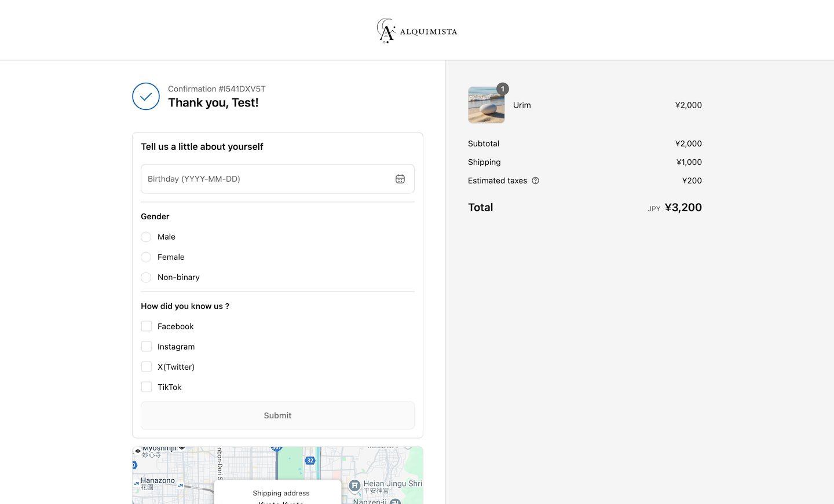Click the quantity badge on Urim image
The height and width of the screenshot is (504, 834).
pos(503,89)
